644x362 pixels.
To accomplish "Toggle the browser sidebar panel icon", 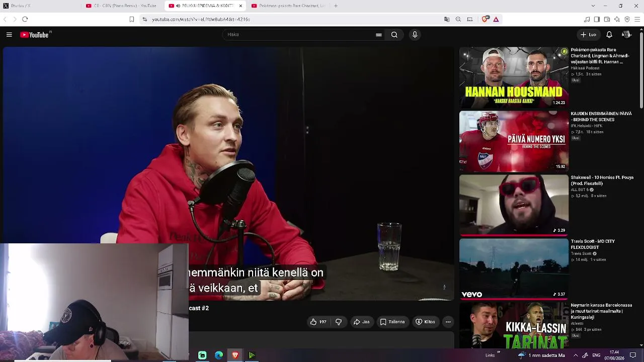I will (x=597, y=19).
